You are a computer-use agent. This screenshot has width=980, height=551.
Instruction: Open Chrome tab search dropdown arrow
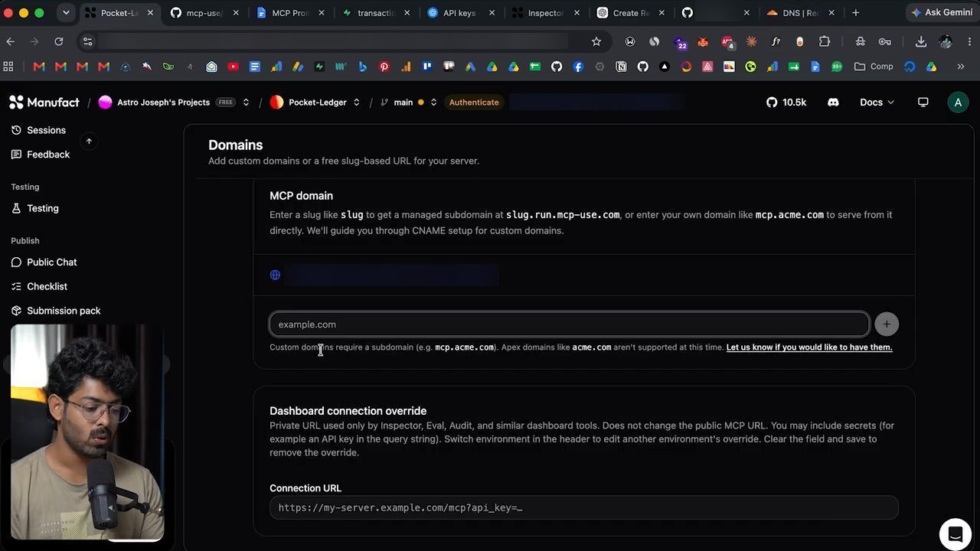tap(66, 12)
